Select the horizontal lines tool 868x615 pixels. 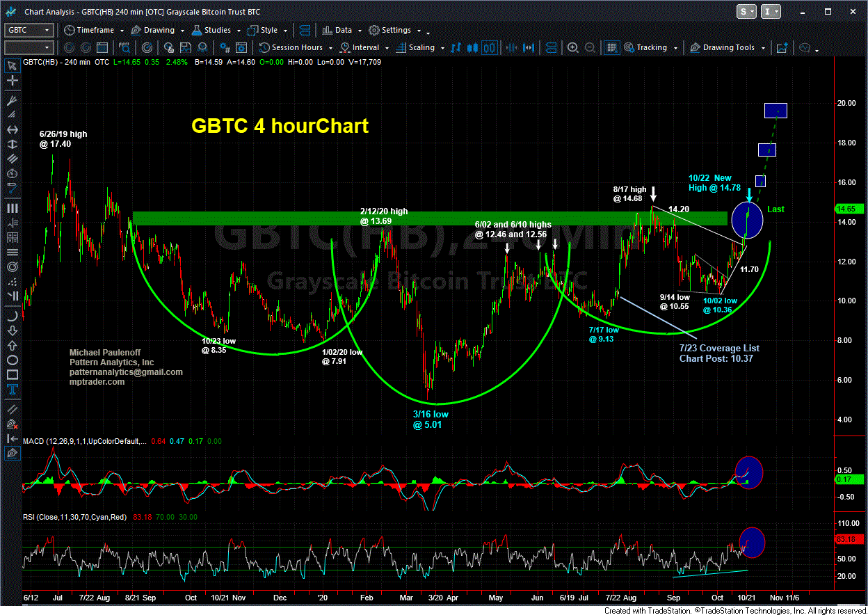(12, 251)
